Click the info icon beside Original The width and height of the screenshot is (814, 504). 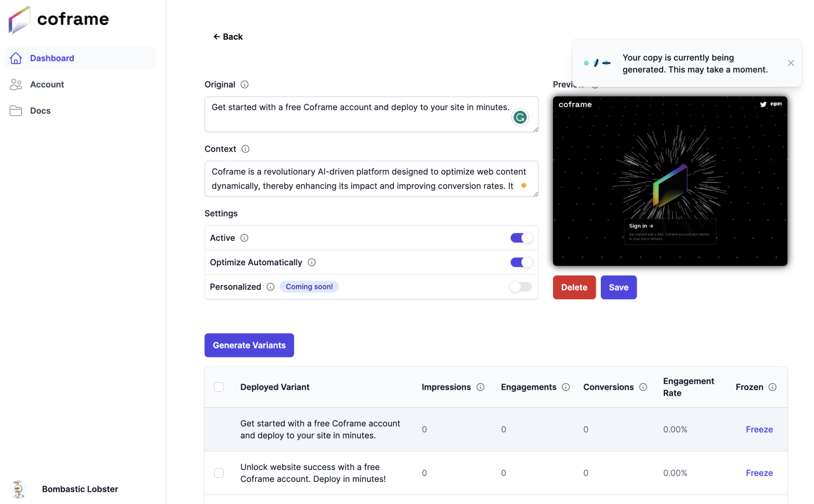tap(244, 85)
